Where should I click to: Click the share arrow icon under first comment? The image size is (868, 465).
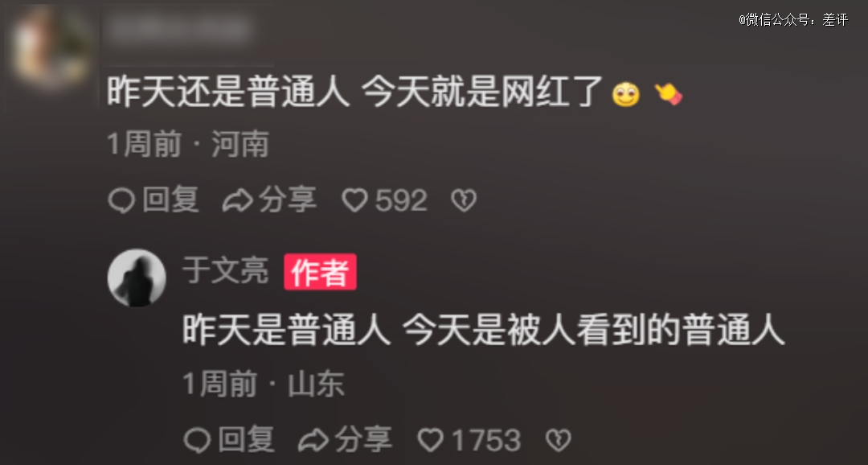237,200
